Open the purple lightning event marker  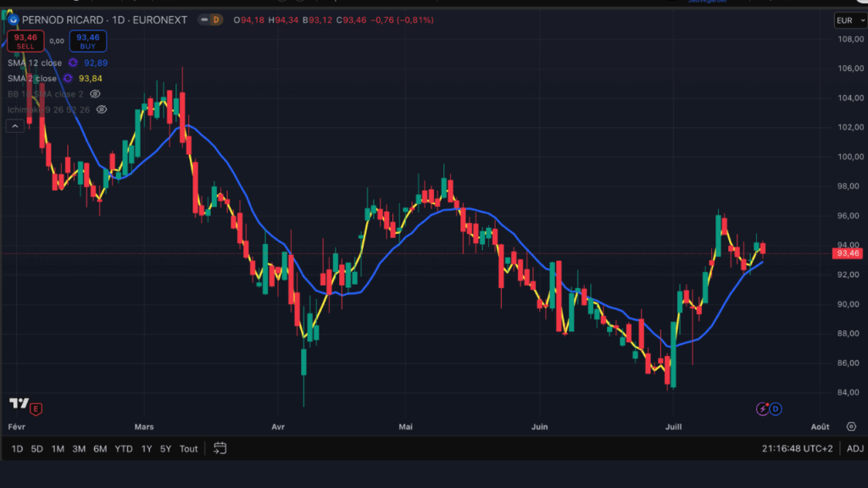click(762, 409)
